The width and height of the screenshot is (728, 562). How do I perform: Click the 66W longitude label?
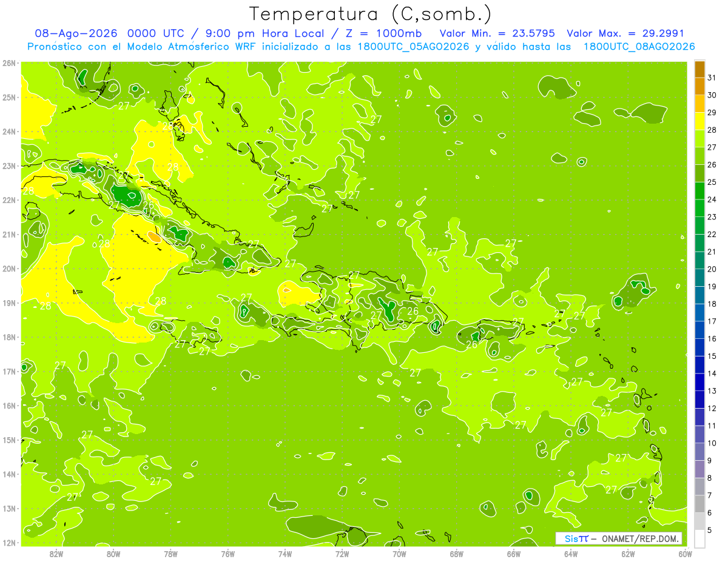coord(513,553)
